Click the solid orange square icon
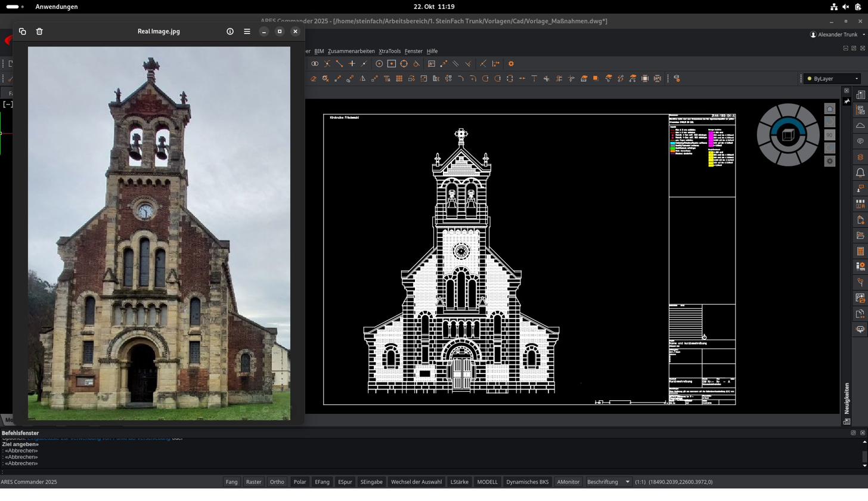Viewport: 868px width, 501px height. 596,79
